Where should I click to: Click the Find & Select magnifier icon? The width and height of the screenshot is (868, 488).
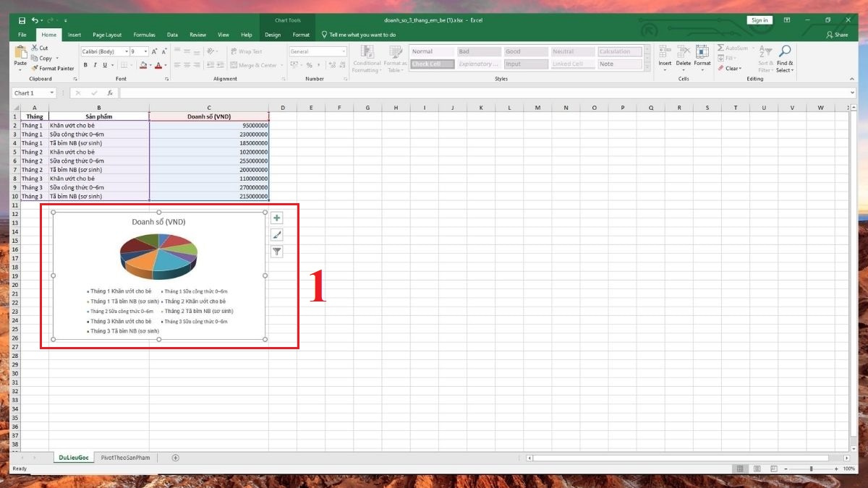click(785, 51)
